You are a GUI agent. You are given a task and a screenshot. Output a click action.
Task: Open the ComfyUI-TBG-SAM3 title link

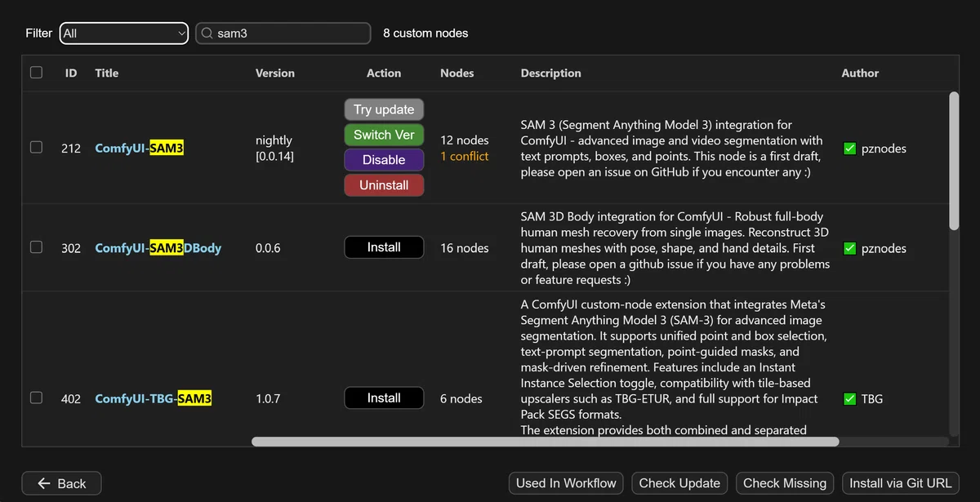coord(153,399)
